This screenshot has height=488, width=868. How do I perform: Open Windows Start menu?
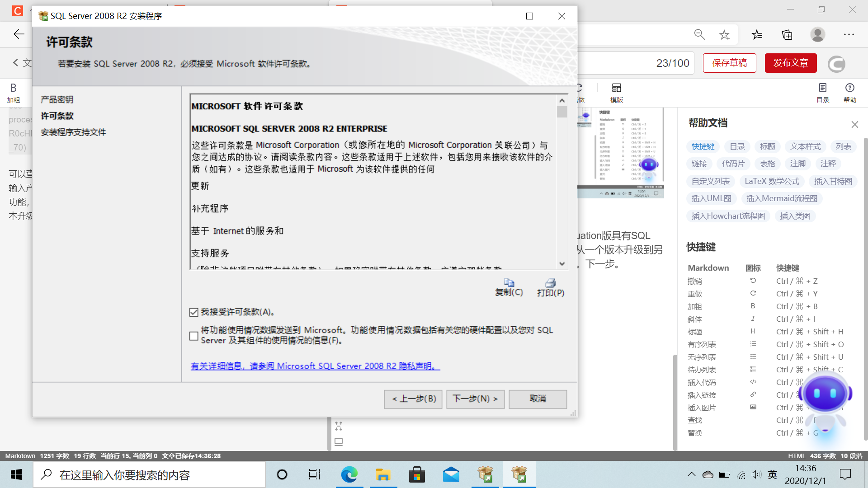[x=16, y=474]
